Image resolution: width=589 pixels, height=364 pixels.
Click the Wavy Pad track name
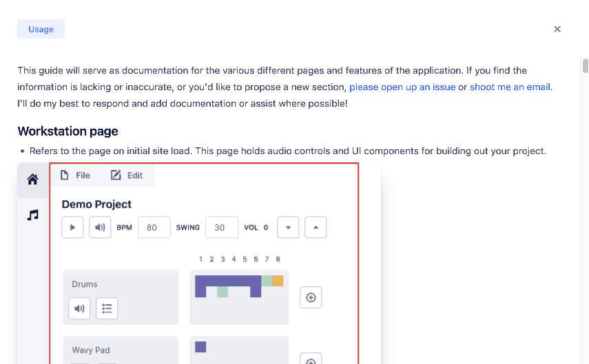(91, 350)
